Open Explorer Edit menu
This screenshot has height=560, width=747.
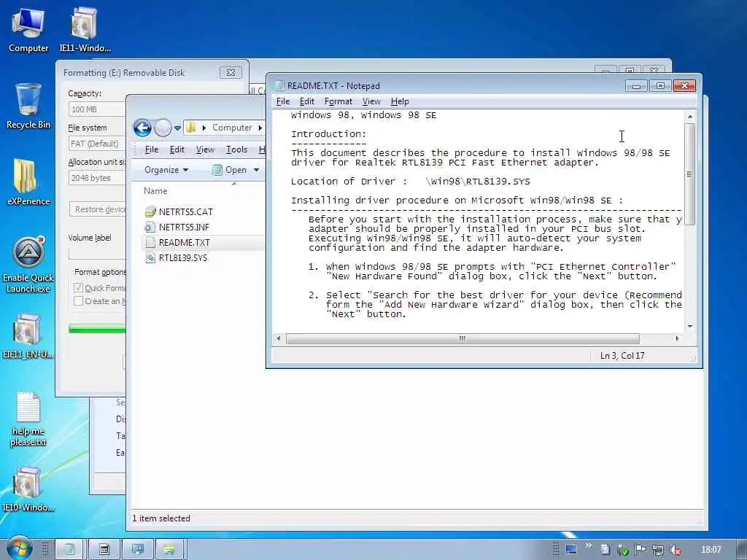point(177,149)
